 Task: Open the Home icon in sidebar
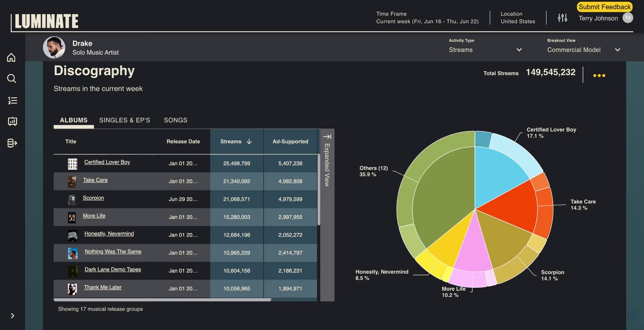coord(11,57)
